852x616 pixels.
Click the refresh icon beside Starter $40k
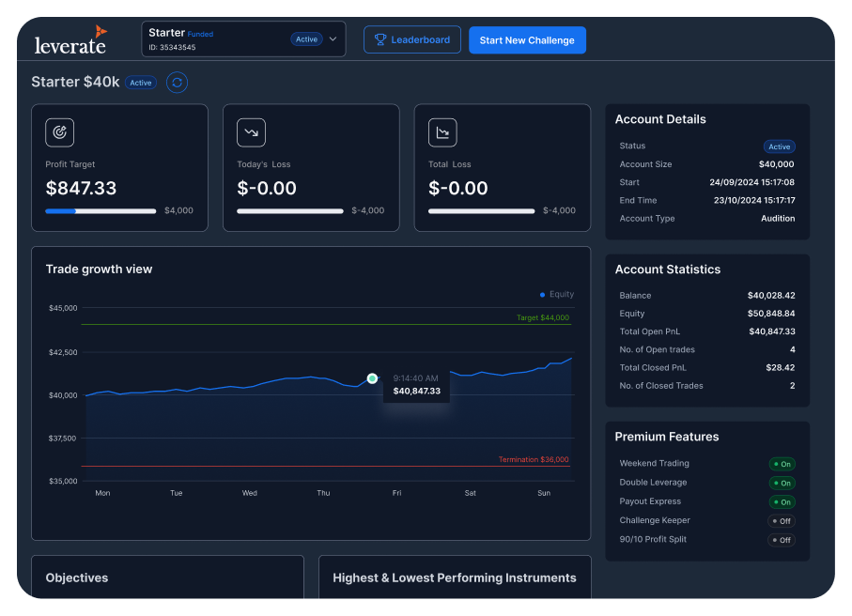[177, 83]
